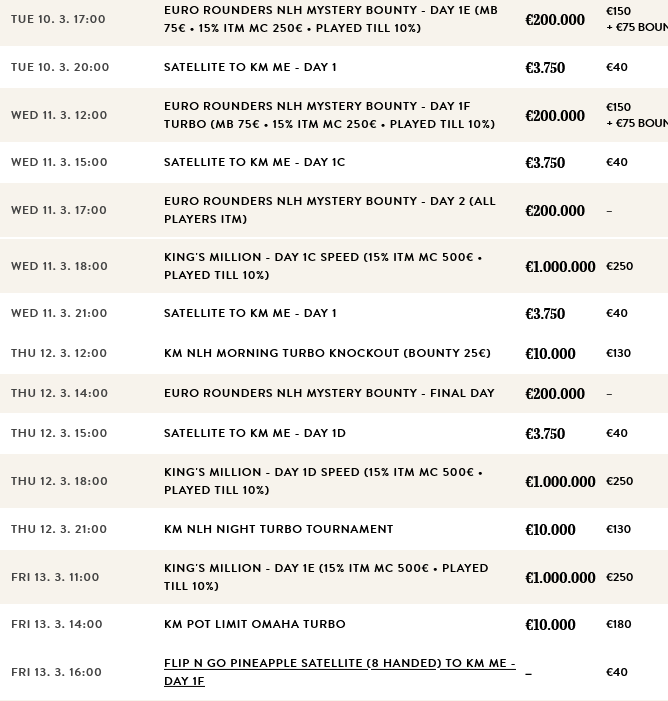
Task: Open Euro Rounders Mystery Bounty Day 1E event
Action: coord(330,19)
